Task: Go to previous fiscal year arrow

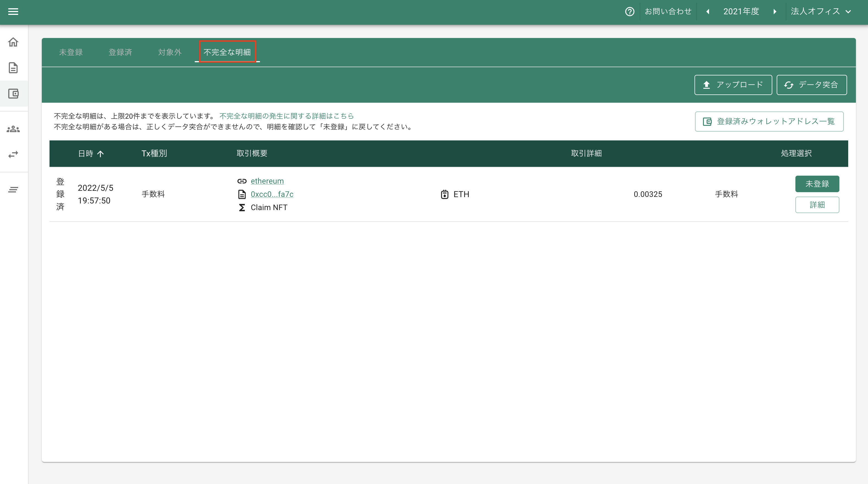Action: tap(708, 12)
